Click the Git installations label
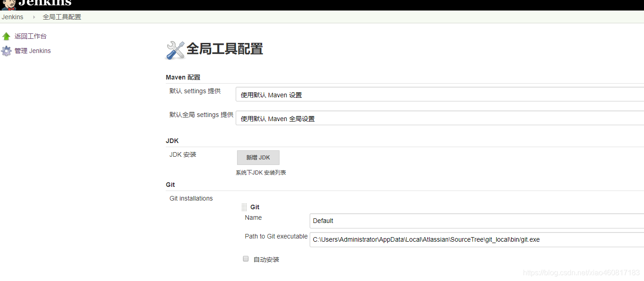Viewport: 644px width, 281px height. pos(191,198)
